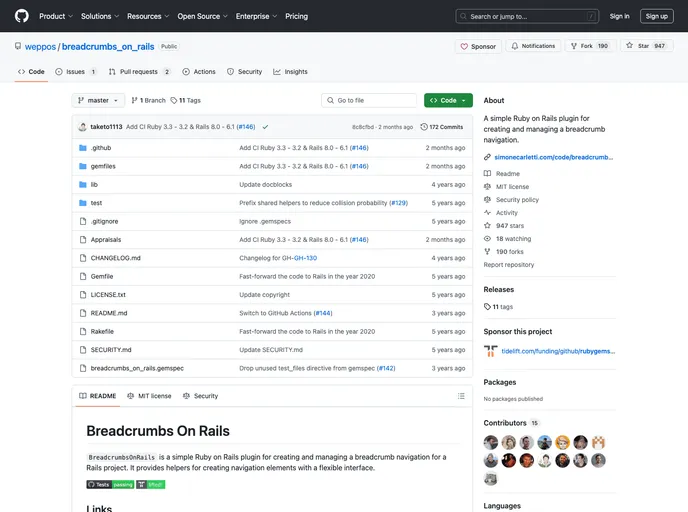Open the lib folder icon

pyautogui.click(x=82, y=185)
